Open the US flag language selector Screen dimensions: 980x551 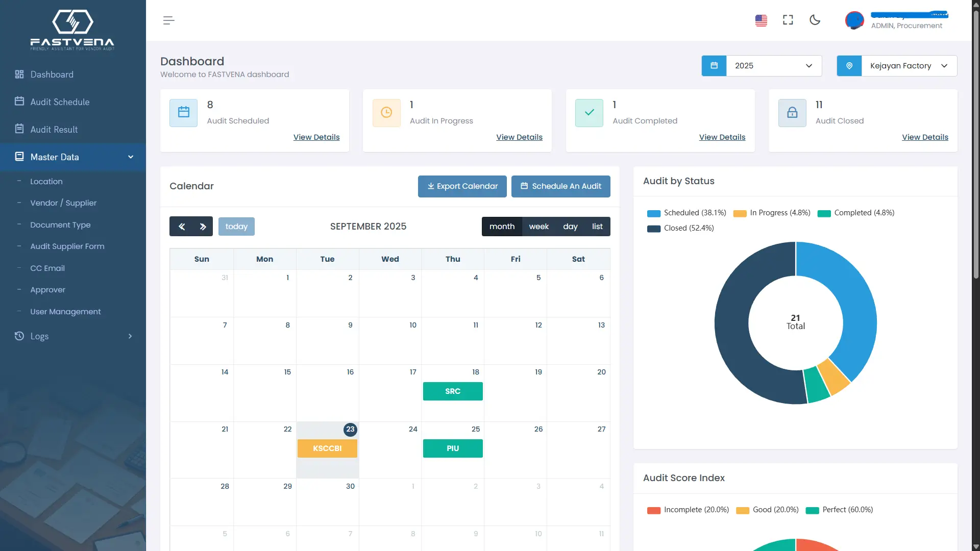(x=761, y=20)
